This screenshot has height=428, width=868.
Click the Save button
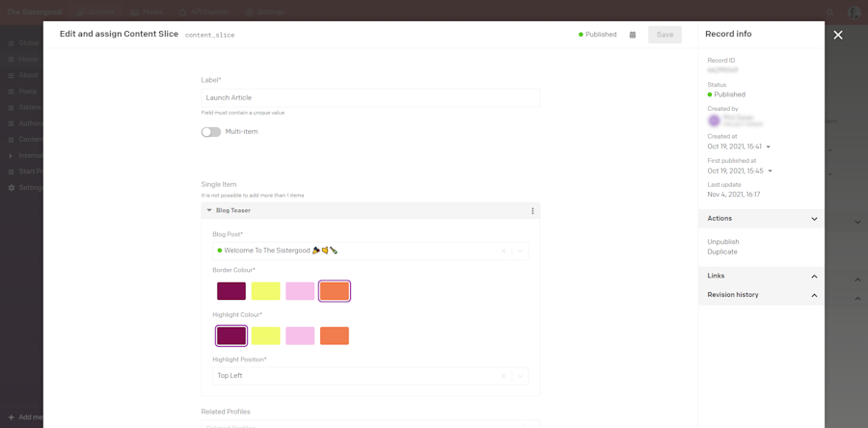665,35
